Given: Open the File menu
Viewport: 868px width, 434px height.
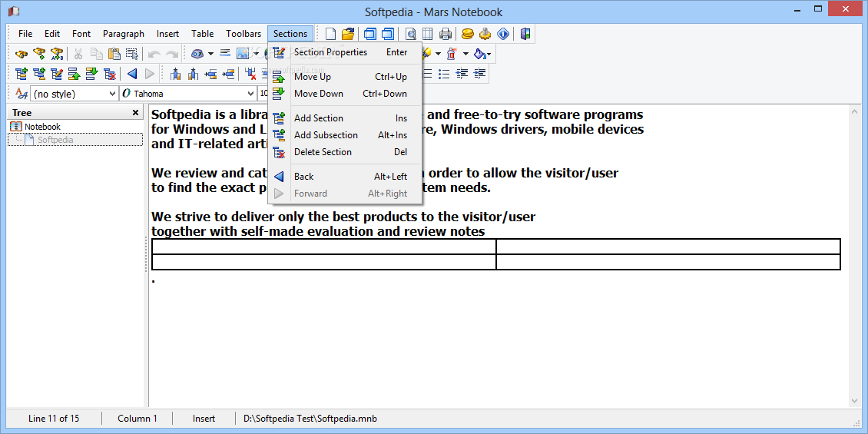Looking at the screenshot, I should (x=25, y=34).
